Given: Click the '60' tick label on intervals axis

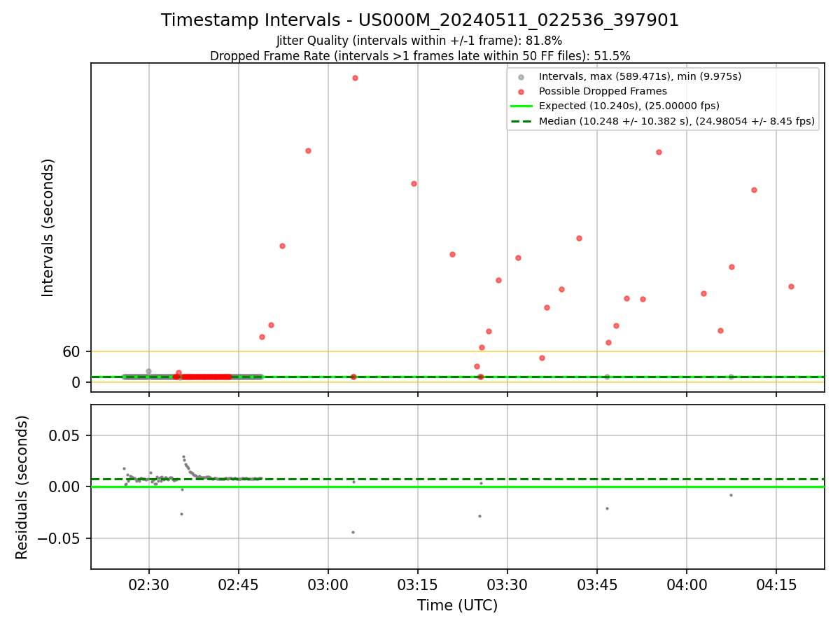Looking at the screenshot, I should pos(71,352).
